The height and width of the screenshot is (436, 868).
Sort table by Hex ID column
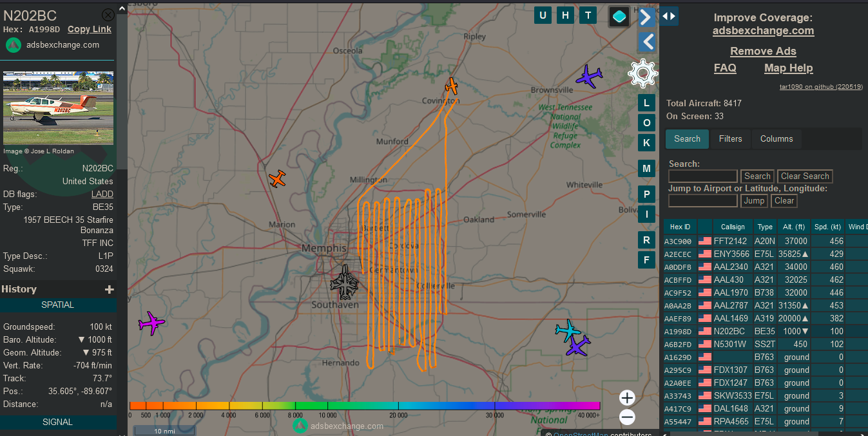pyautogui.click(x=680, y=227)
